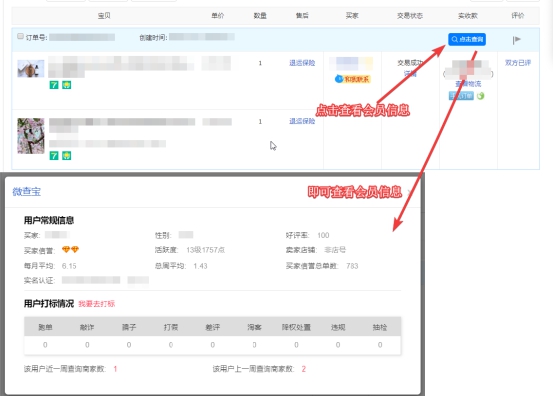Click the 和我联系 Wangwang contact icon
The image size is (554, 397).
pos(352,79)
